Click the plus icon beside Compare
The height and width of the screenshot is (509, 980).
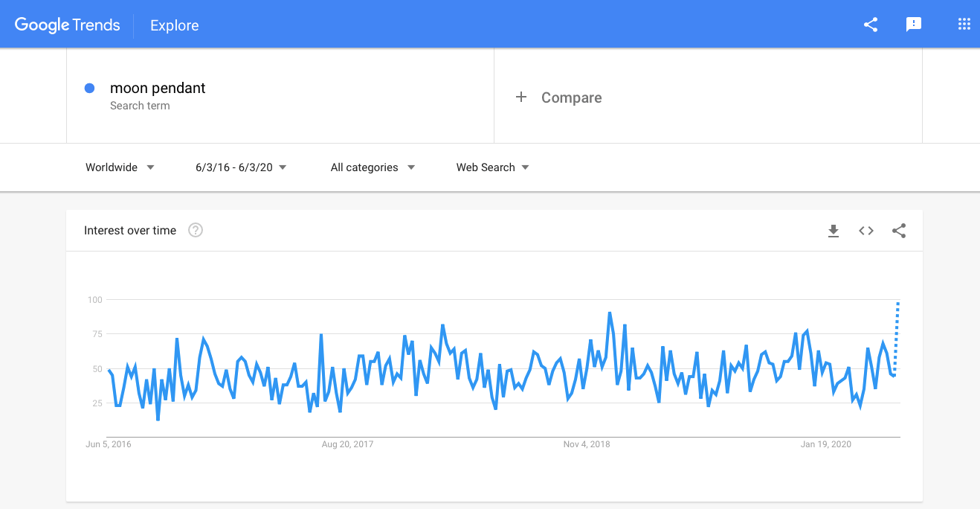coord(521,97)
